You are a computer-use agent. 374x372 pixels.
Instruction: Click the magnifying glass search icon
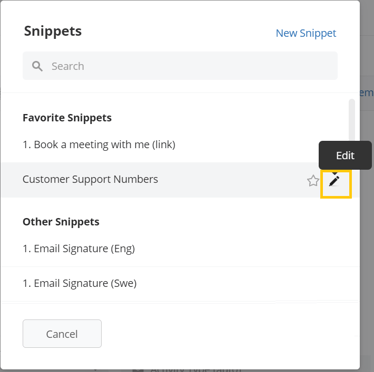(x=37, y=66)
